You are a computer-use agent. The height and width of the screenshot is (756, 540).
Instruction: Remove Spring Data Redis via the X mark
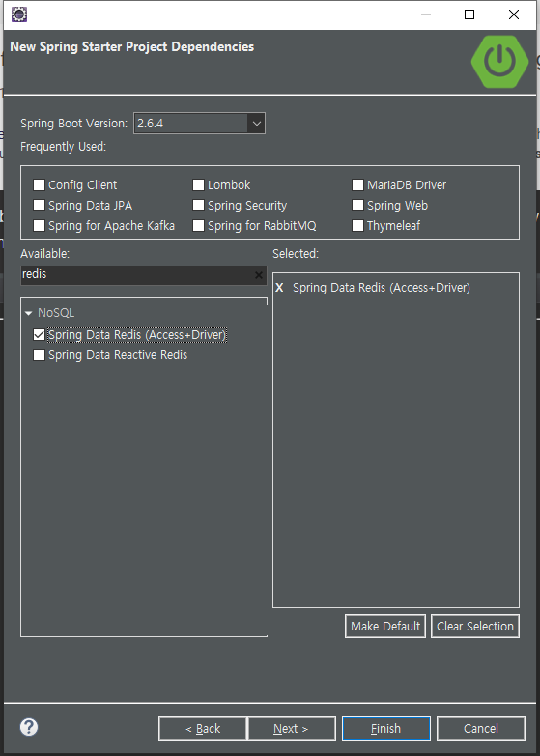(279, 288)
